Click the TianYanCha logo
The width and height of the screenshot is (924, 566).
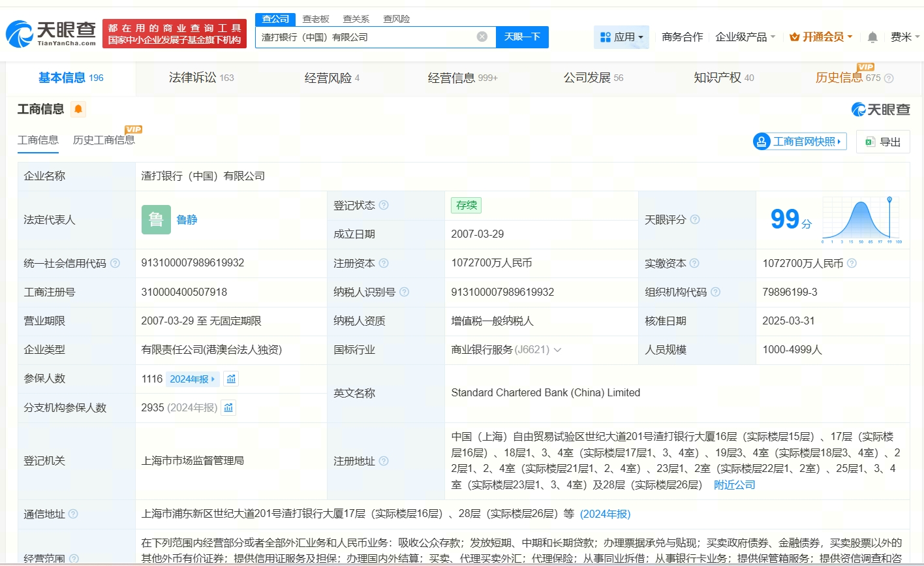click(x=51, y=33)
